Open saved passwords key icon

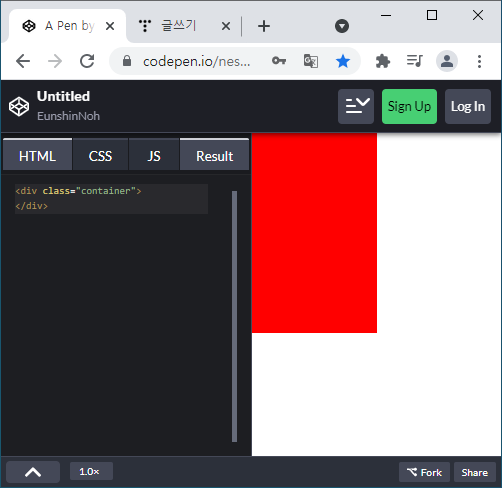(279, 61)
